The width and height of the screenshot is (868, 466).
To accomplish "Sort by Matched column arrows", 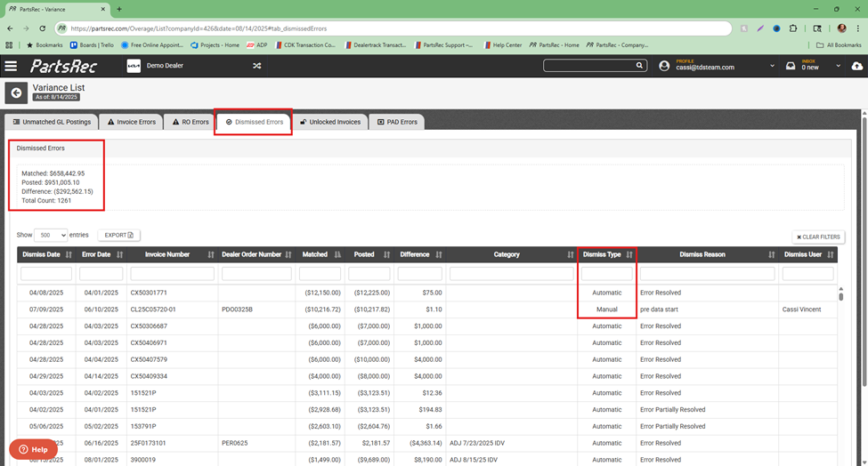I will point(337,255).
